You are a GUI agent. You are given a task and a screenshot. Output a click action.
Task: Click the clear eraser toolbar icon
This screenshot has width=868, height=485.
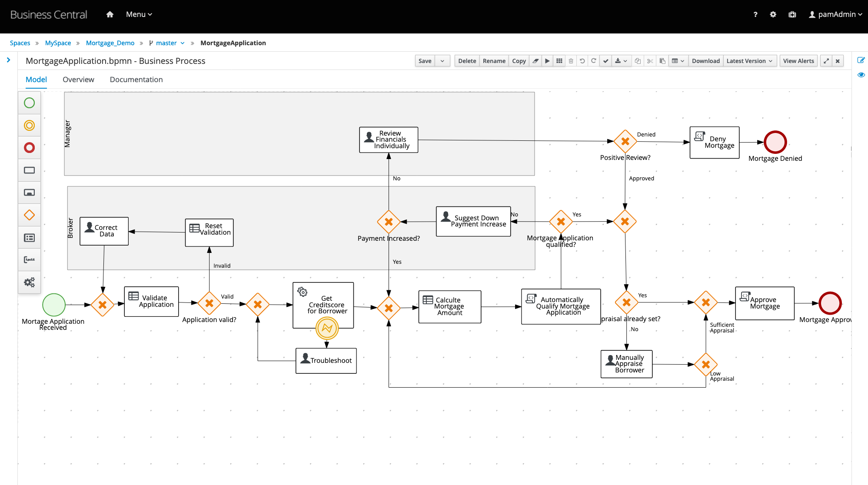[535, 61]
